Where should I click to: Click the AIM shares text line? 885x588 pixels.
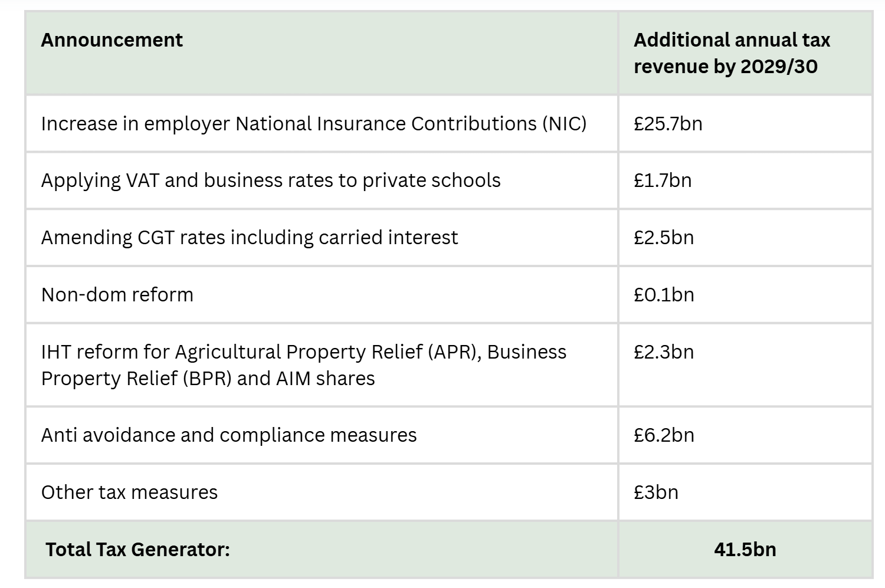click(208, 379)
